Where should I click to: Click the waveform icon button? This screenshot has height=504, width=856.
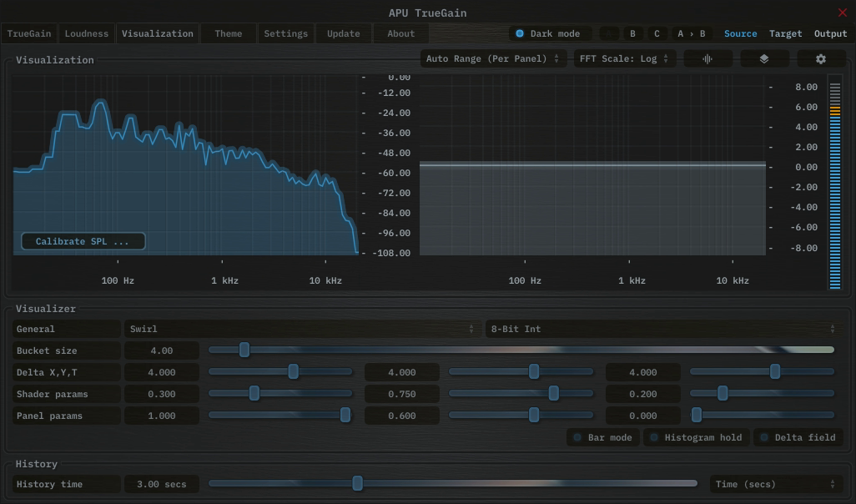coord(707,59)
